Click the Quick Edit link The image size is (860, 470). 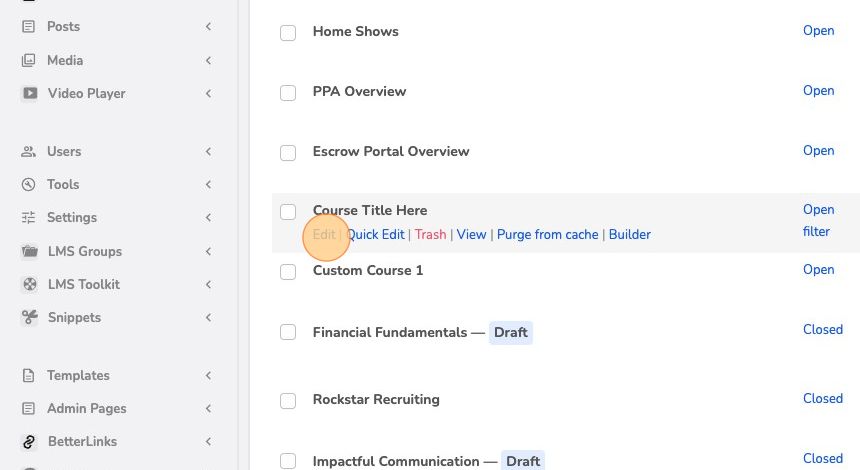(x=376, y=234)
